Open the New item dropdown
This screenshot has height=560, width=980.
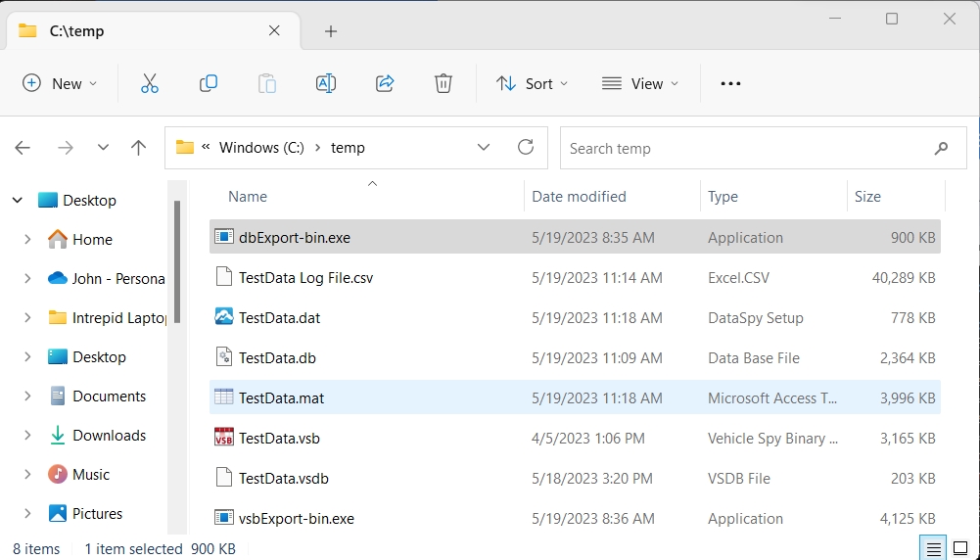(61, 84)
